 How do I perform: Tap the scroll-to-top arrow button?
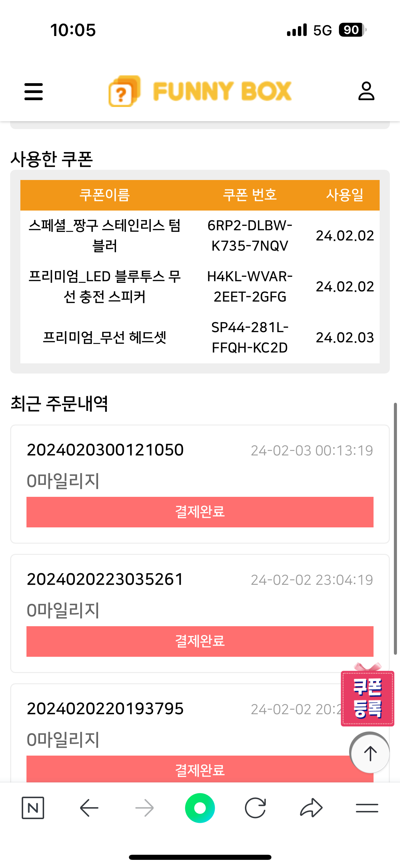pos(370,753)
